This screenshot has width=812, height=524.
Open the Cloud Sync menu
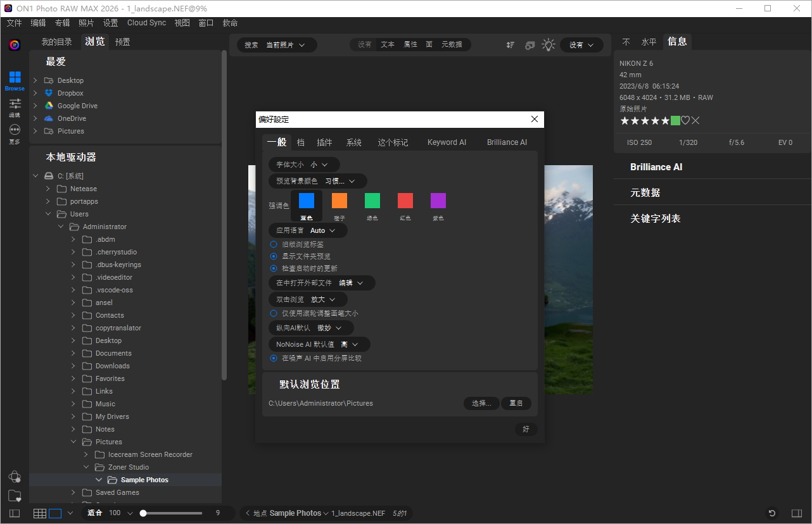pyautogui.click(x=146, y=22)
